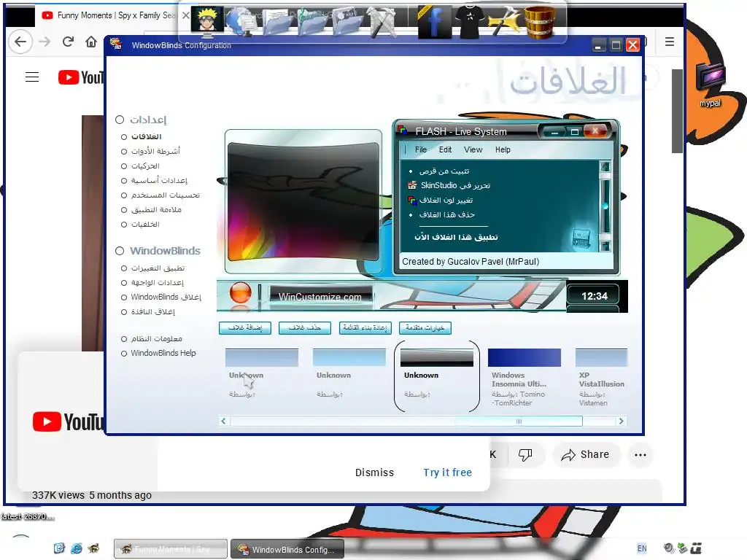Click Try it free link

click(447, 472)
